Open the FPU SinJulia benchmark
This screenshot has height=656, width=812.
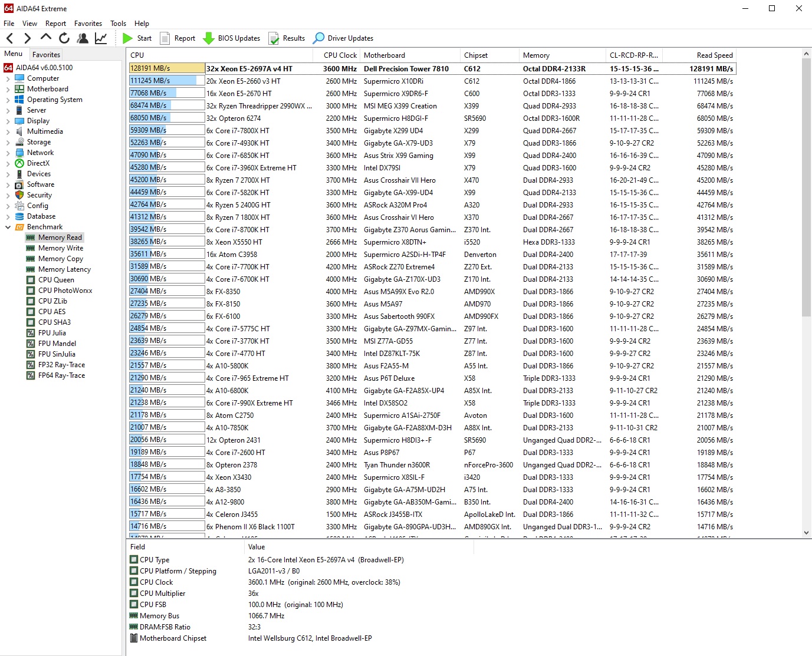(57, 354)
